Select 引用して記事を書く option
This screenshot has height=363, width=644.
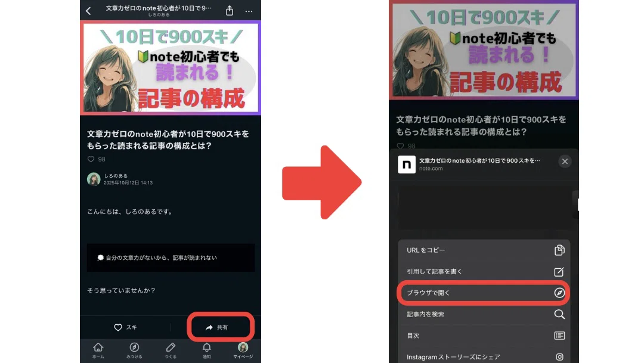click(x=484, y=271)
